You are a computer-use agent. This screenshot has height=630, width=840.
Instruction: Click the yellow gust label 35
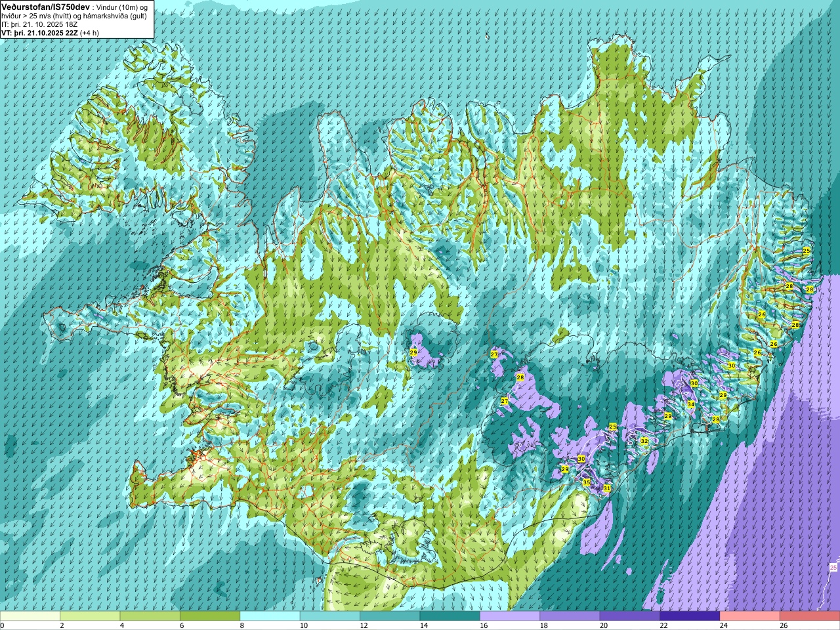pos(587,482)
